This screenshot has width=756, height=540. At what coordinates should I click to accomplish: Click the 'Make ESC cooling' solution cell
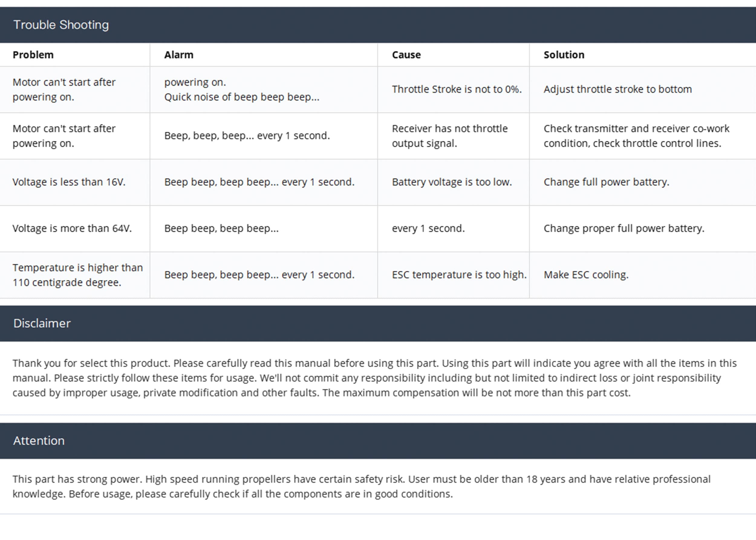[586, 275]
